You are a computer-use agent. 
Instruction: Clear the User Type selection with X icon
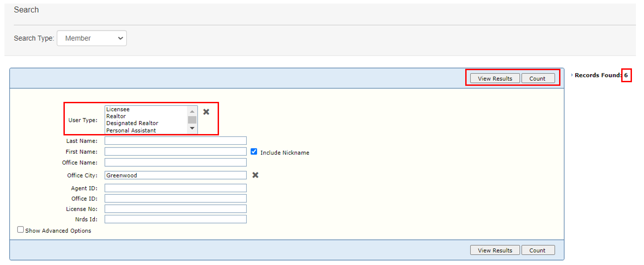(206, 112)
